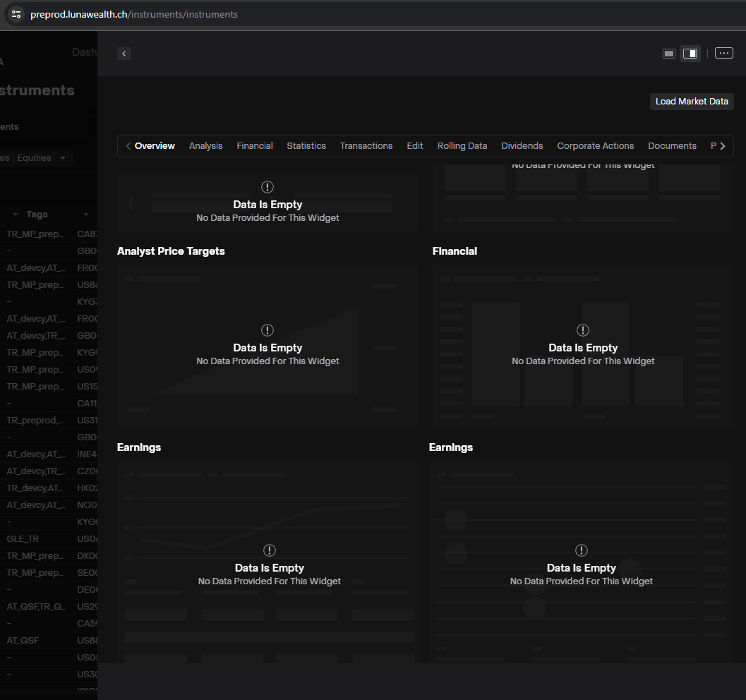746x700 pixels.
Task: Click the site information icon in address bar
Action: (x=16, y=14)
